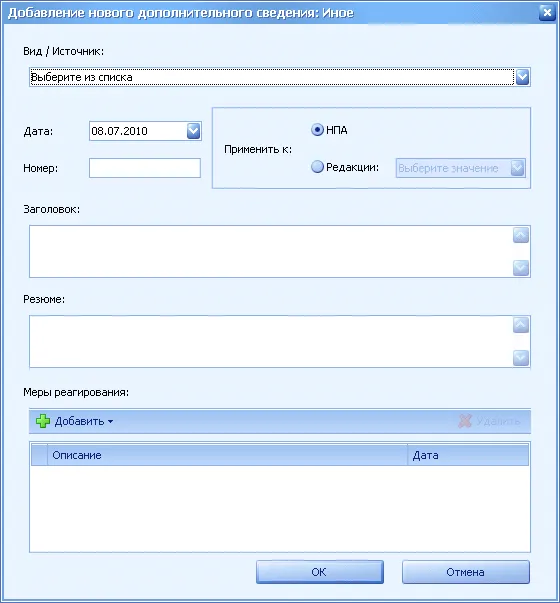Viewport: 560px width, 603px height.
Task: Click down arrow in Резюме text box
Action: click(521, 358)
